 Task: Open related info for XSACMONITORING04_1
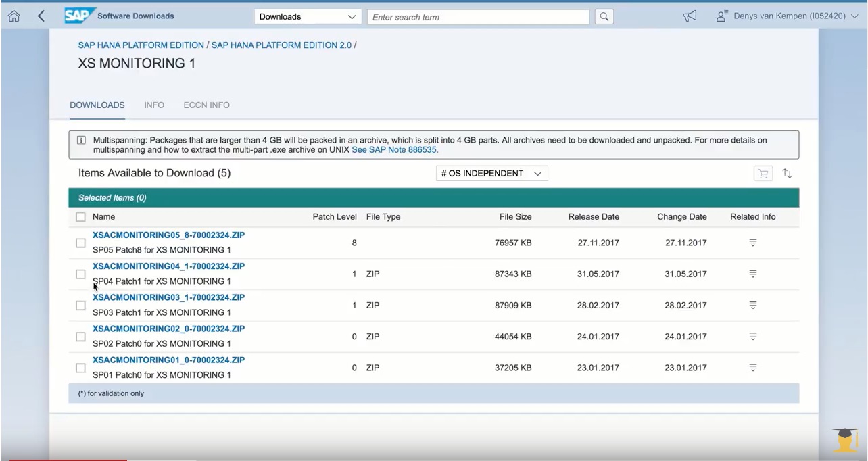(753, 274)
